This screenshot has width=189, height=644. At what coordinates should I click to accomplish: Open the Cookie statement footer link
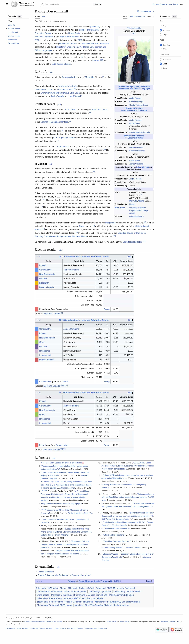point(91,628)
